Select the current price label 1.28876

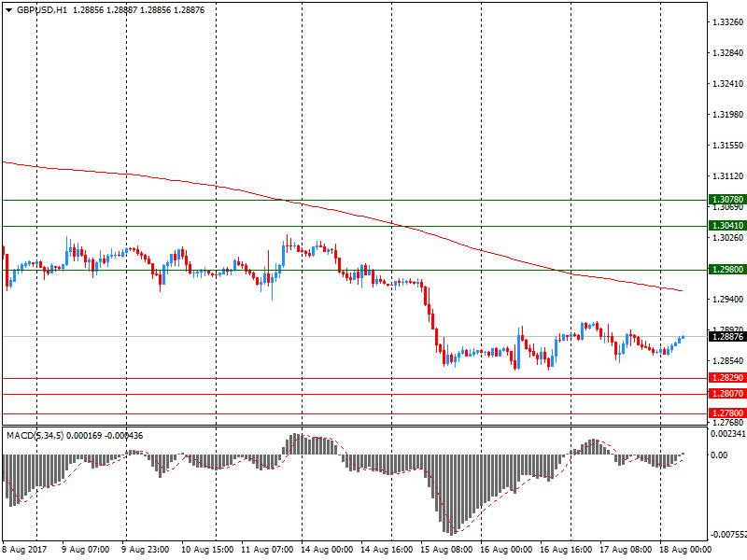(x=727, y=337)
